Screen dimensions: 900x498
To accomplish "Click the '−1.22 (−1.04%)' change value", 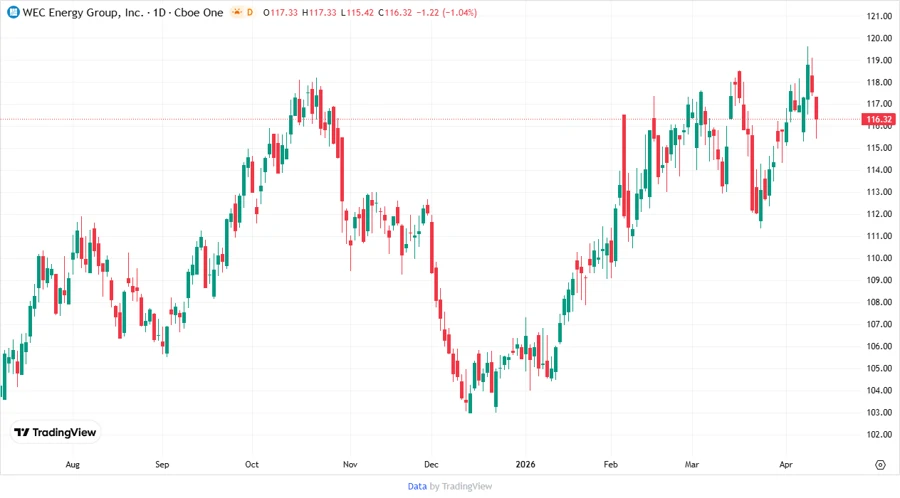I will click(447, 12).
